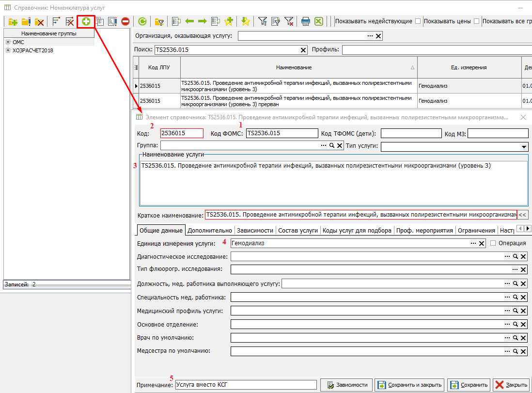The width and height of the screenshot is (532, 393).
Task: Click the green left arrow icon
Action: (189, 21)
